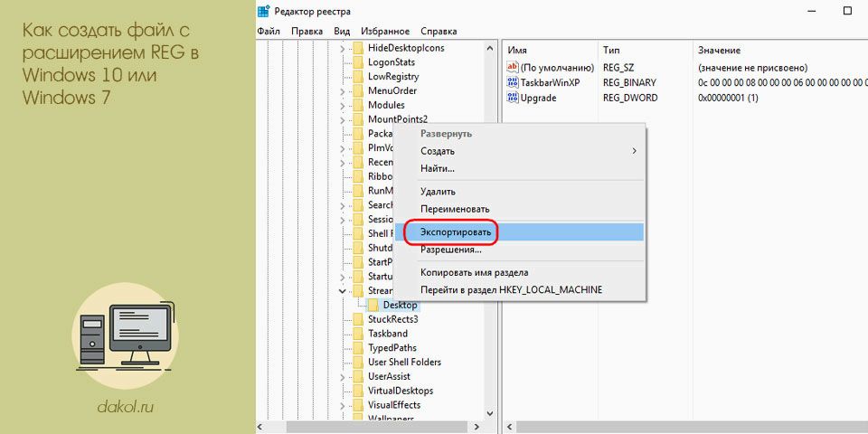
Task: Click the DWORD icon of Upgrade
Action: pos(512,98)
